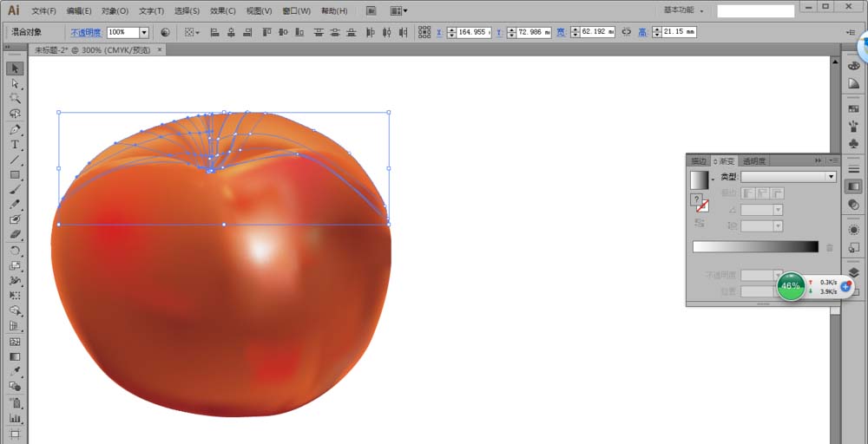Image resolution: width=868 pixels, height=444 pixels.
Task: Select the Pen tool
Action: 15,129
